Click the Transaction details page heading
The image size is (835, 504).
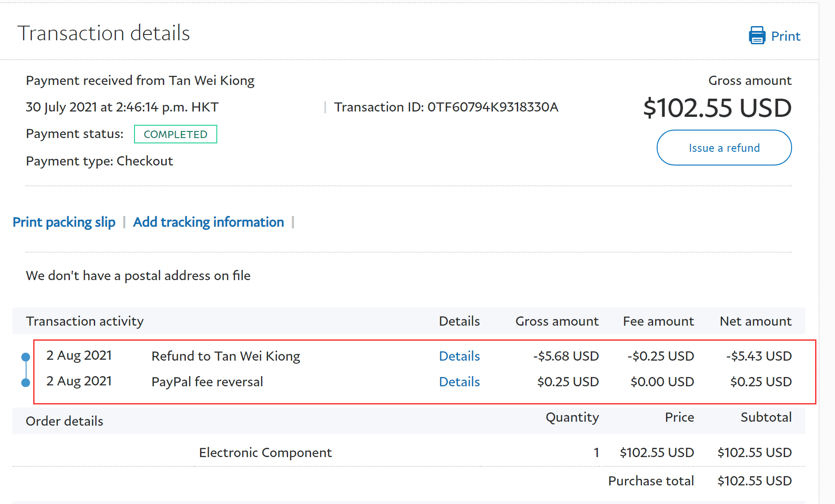[x=104, y=33]
